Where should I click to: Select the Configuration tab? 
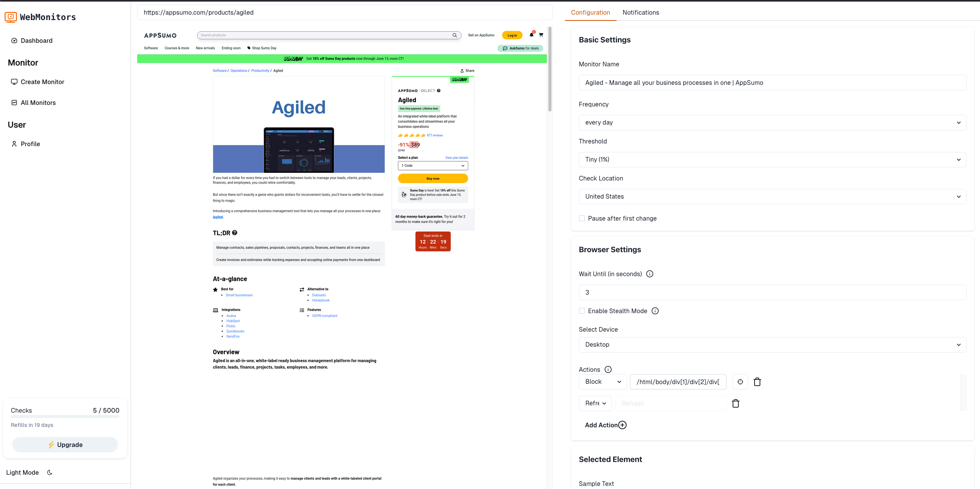tap(590, 12)
